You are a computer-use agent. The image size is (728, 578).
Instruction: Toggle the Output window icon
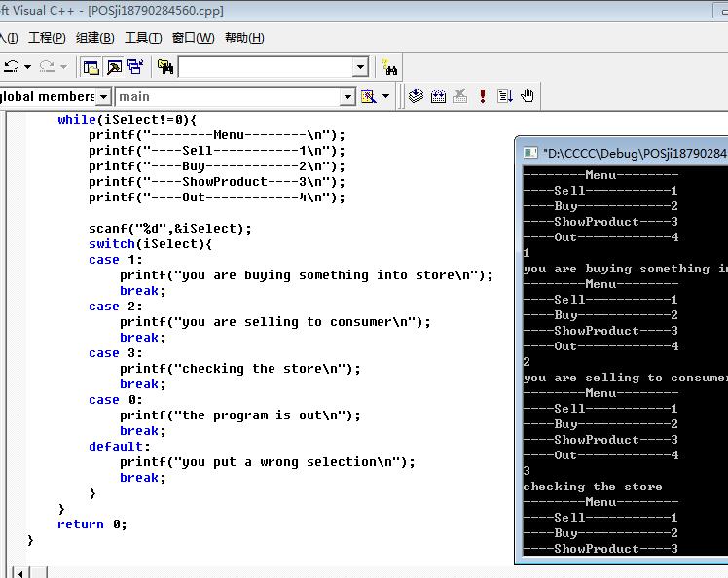[114, 67]
